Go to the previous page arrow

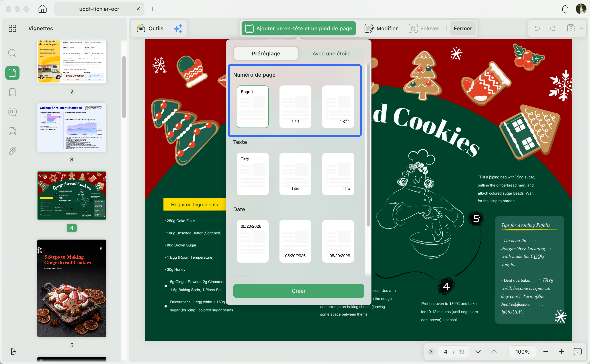(x=494, y=352)
